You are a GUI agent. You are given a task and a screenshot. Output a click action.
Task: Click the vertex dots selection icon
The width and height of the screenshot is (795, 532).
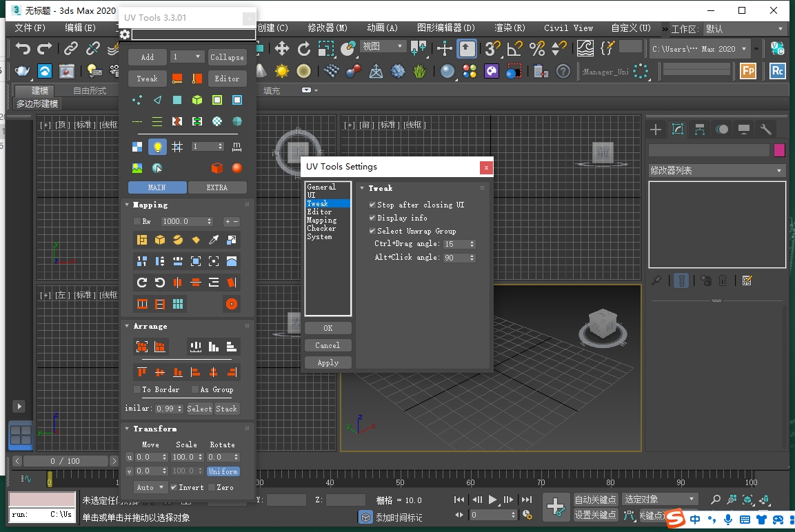[x=137, y=101]
